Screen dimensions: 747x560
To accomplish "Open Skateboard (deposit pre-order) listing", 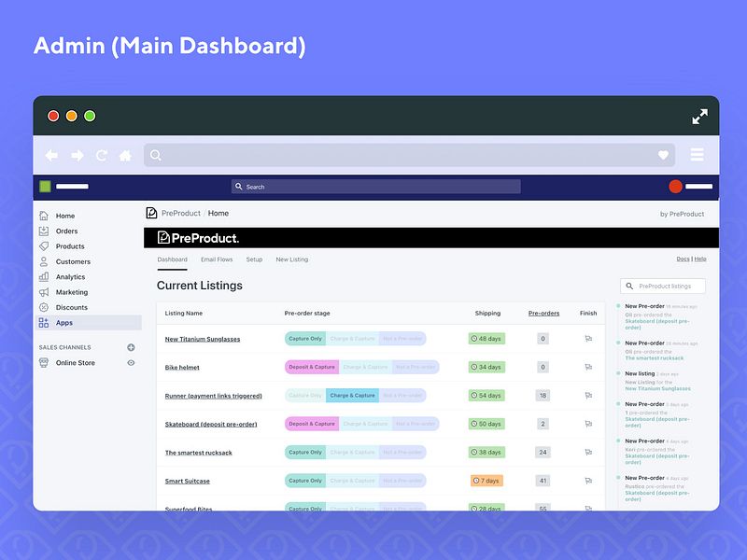I will (211, 424).
